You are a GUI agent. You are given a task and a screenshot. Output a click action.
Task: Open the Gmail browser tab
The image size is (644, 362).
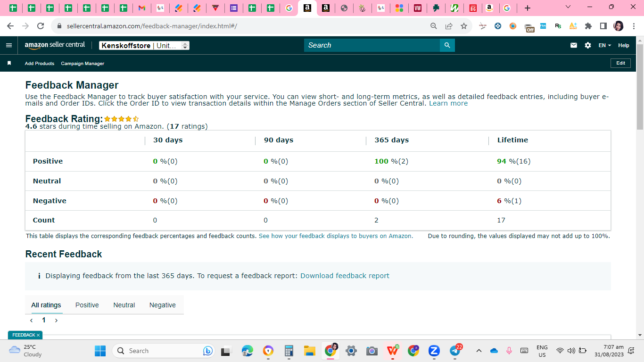pyautogui.click(x=142, y=8)
